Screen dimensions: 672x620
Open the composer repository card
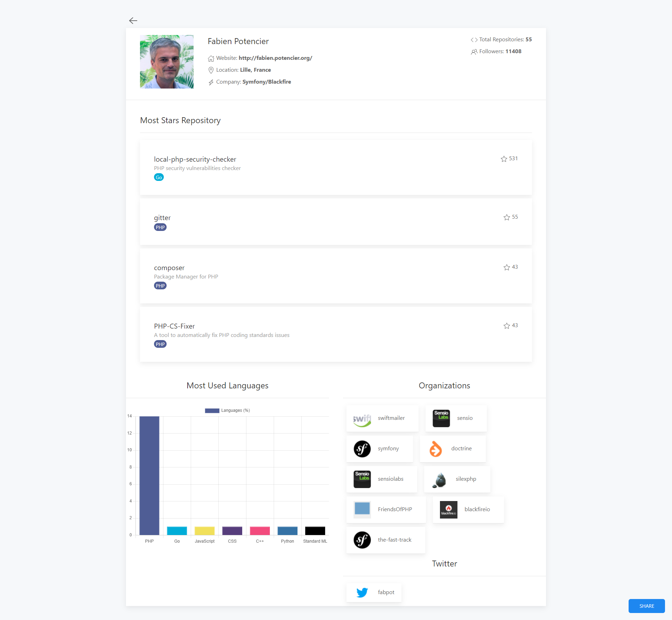pyautogui.click(x=336, y=276)
